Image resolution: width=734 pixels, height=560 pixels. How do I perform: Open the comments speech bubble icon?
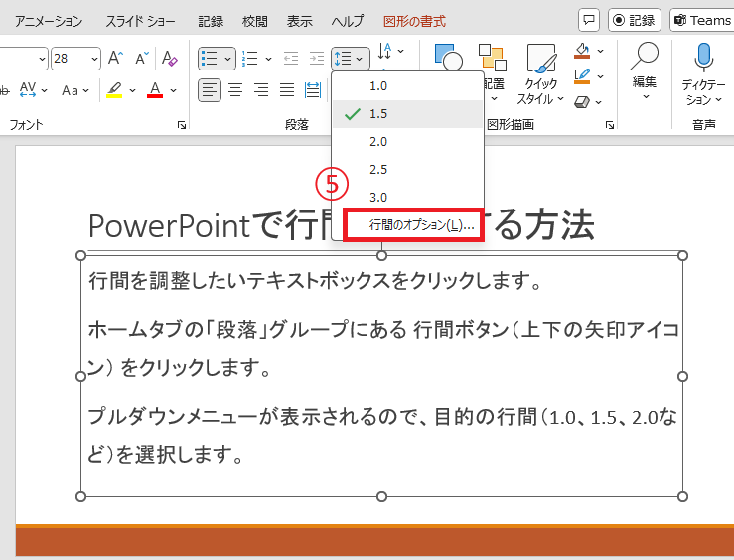(589, 20)
